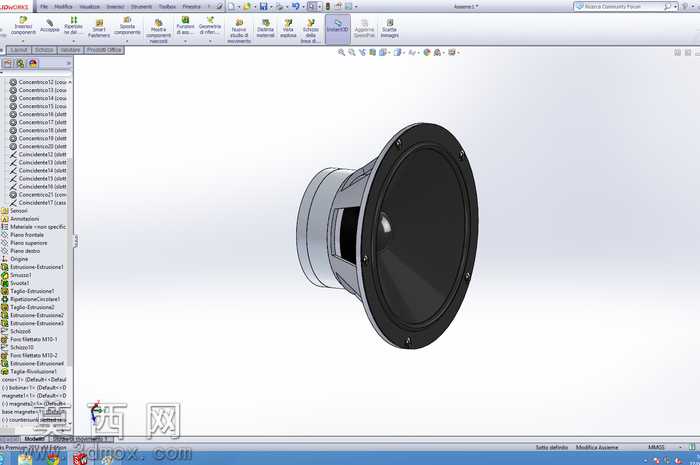Open the Save icon dropdown arrow
Viewport: 700px width, 465px height.
[x=271, y=7]
